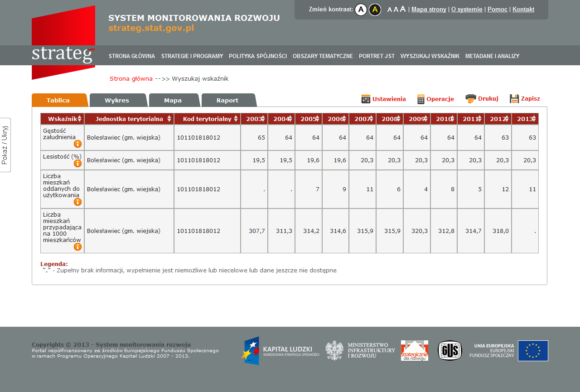Sort by 2011 column
The image size is (580, 392).
click(x=471, y=119)
